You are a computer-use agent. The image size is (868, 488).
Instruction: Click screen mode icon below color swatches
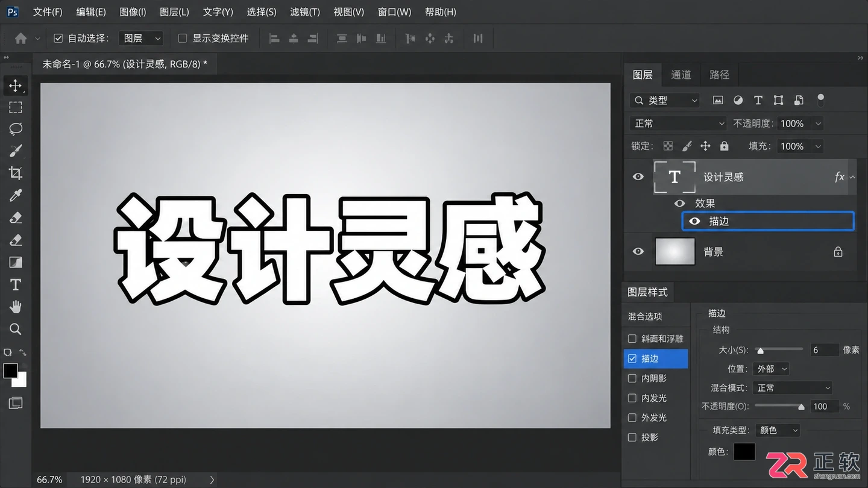tap(16, 403)
